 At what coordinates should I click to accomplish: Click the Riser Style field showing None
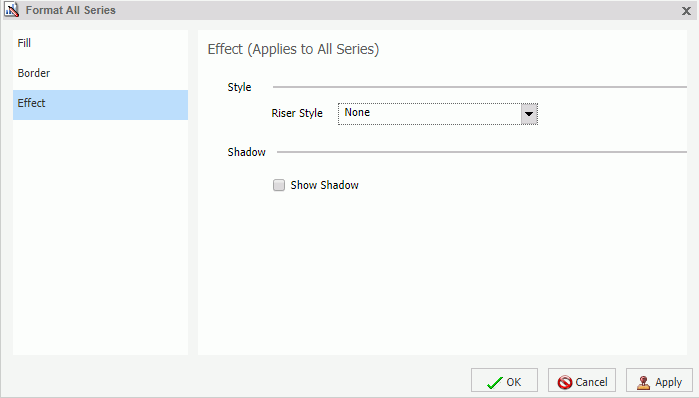tap(438, 114)
